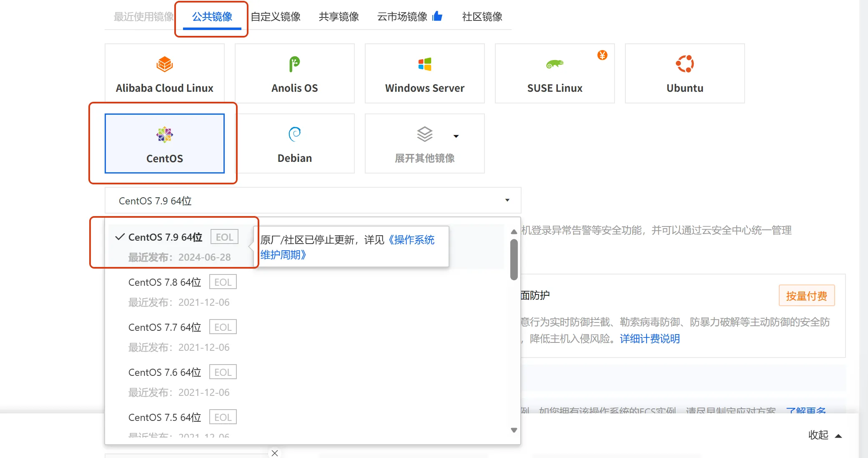Click the 2021-12-06 date under CentOS 7.7
Viewport: 868px width, 458px height.
coord(204,347)
